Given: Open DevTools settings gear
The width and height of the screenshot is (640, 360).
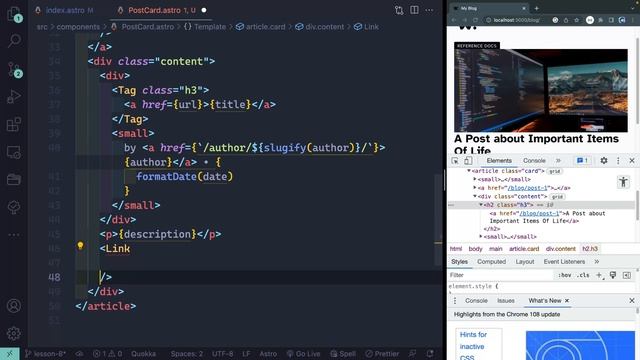Looking at the screenshot, I should click(604, 161).
